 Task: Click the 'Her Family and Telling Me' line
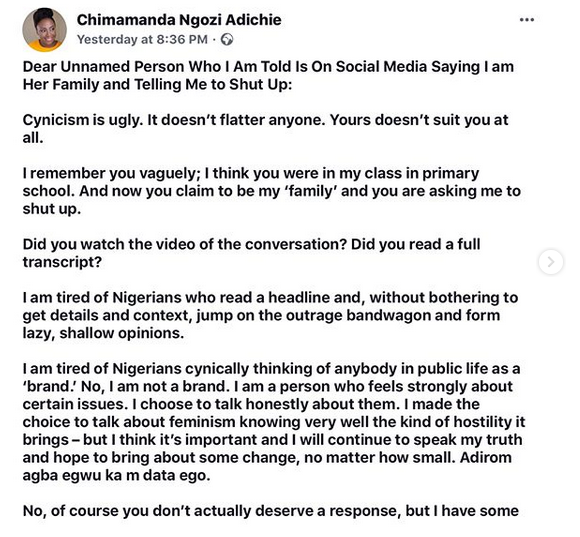pos(157,84)
